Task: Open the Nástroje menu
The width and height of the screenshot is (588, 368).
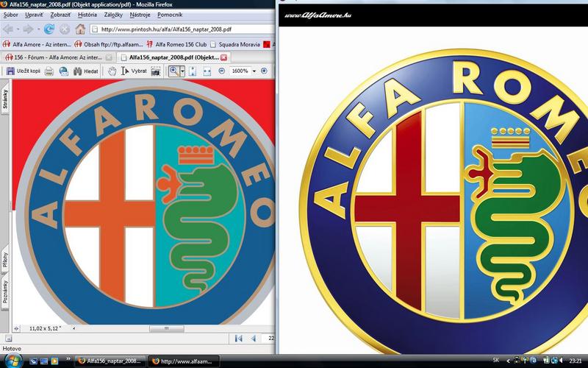Action: coord(140,15)
